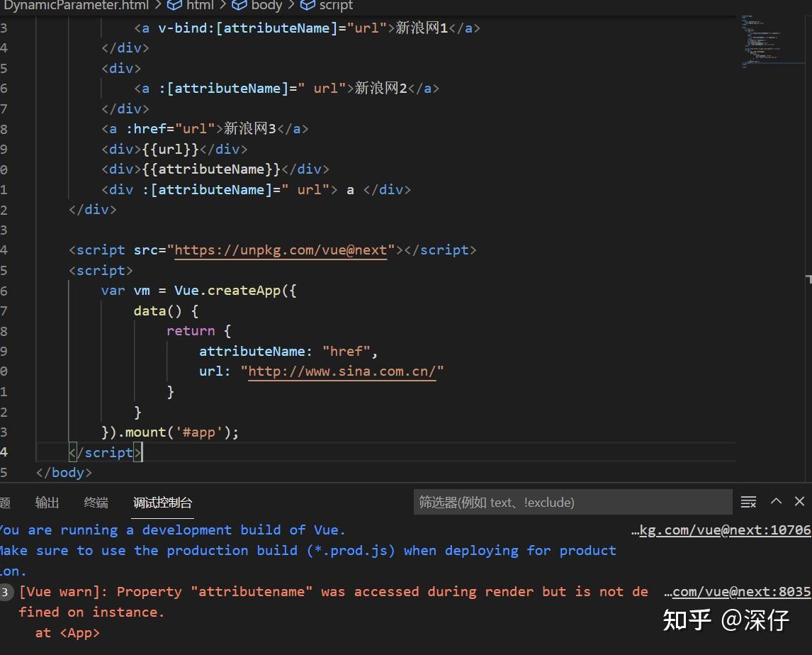Image resolution: width=812 pixels, height=655 pixels.
Task: Maximize the panel with the chevron icon
Action: click(x=776, y=501)
